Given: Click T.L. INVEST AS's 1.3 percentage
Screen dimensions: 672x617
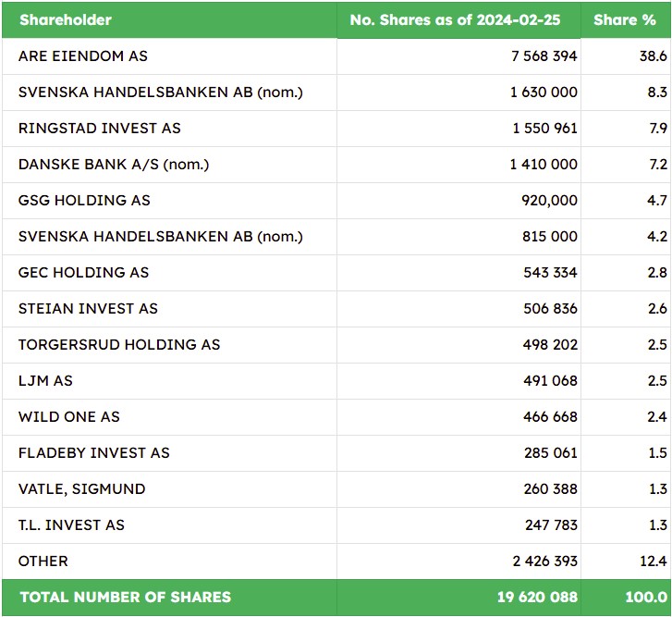Looking at the screenshot, I should [x=658, y=524].
